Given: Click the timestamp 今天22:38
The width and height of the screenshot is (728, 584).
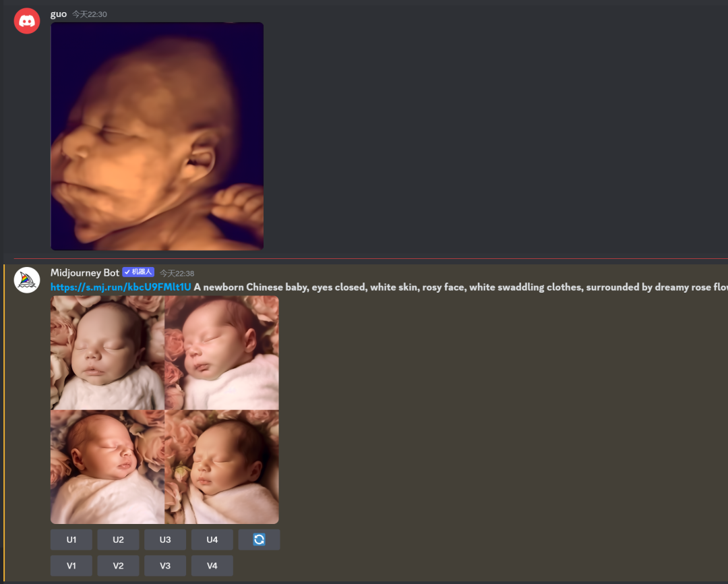Looking at the screenshot, I should click(x=177, y=273).
